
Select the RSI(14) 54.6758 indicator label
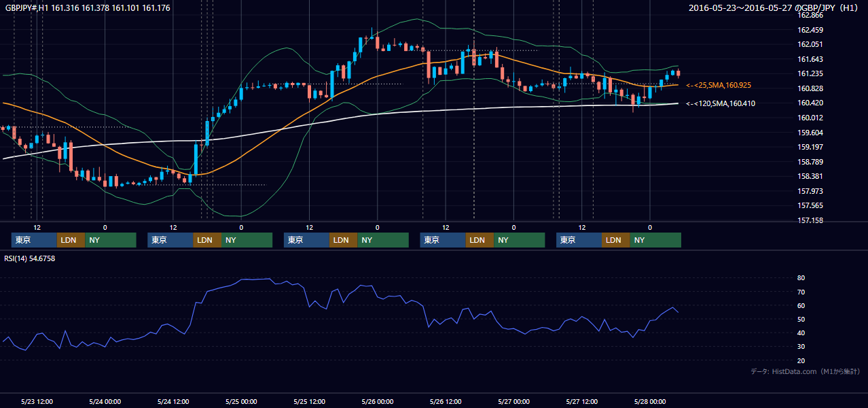click(30, 258)
